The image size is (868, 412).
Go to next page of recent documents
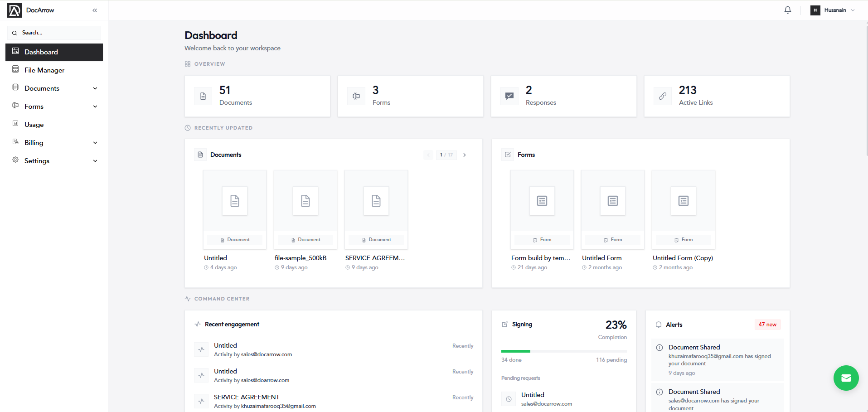(465, 155)
